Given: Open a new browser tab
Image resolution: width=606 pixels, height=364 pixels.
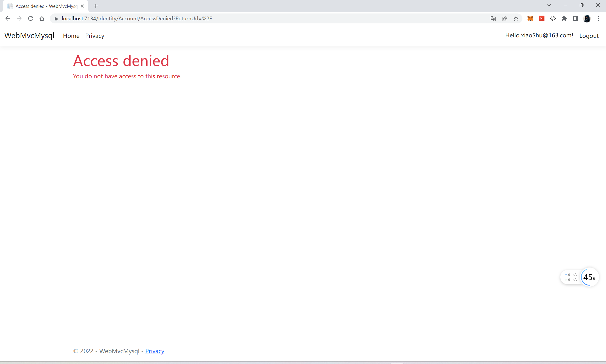Looking at the screenshot, I should tap(96, 6).
